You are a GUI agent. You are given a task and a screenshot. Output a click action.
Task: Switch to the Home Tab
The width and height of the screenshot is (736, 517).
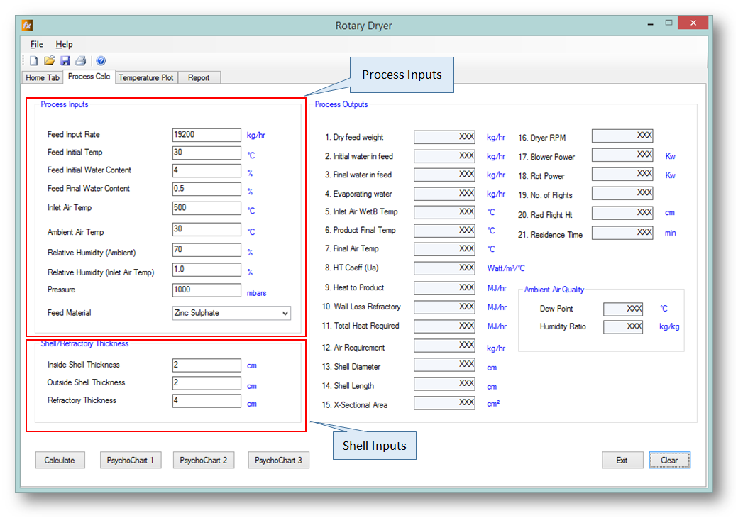click(42, 77)
